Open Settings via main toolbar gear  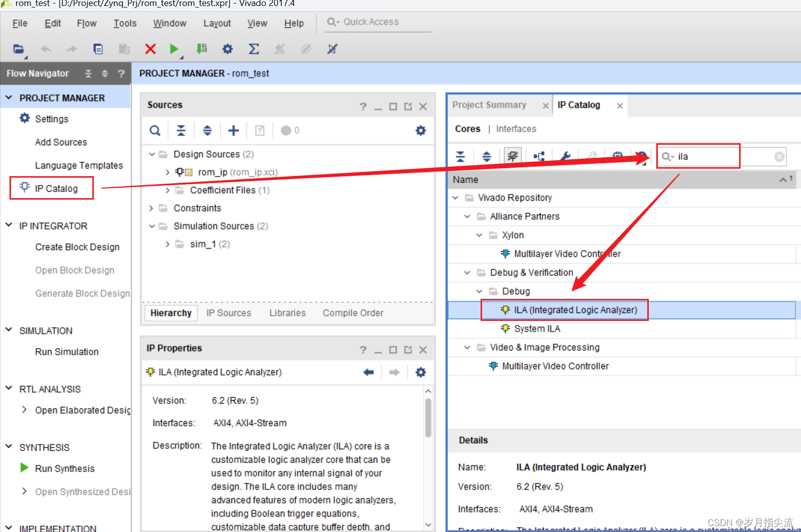pyautogui.click(x=228, y=49)
